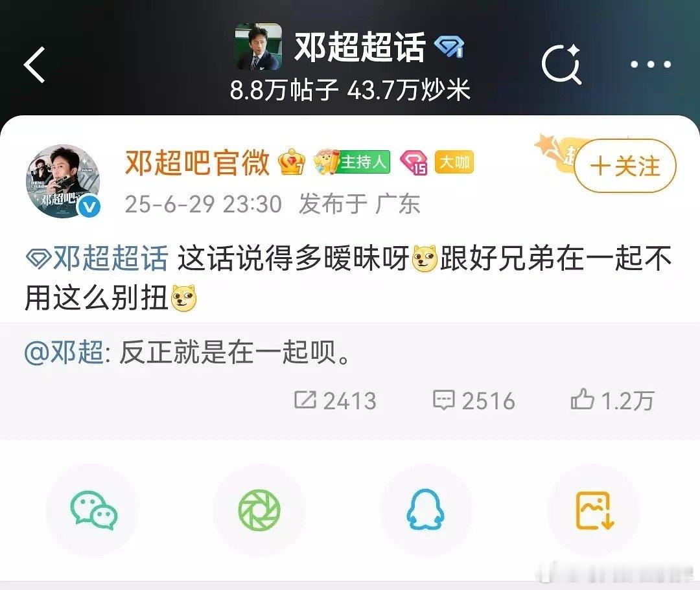Tap the 大咖 badge

[x=454, y=163]
